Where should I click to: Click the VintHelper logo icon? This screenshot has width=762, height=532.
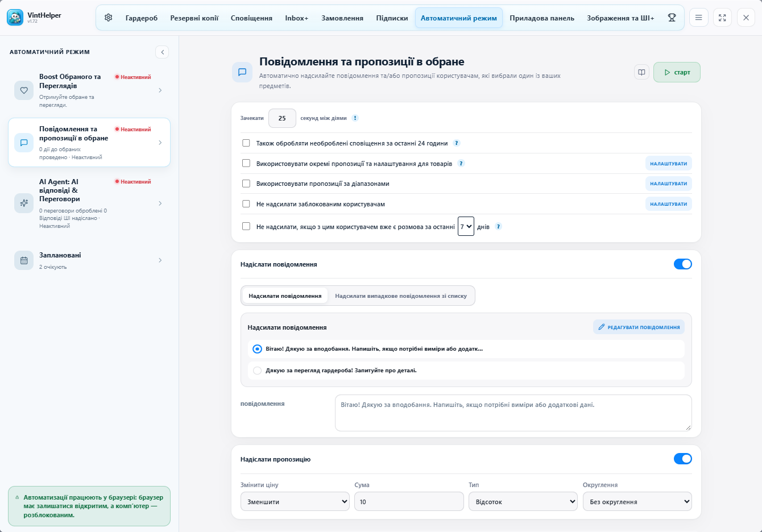click(x=15, y=18)
